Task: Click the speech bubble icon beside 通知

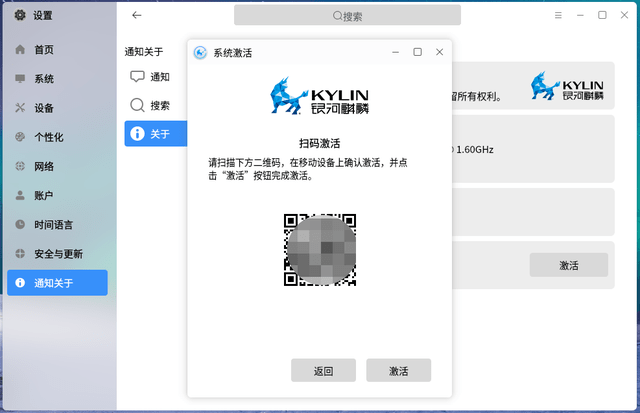Action: [x=137, y=76]
